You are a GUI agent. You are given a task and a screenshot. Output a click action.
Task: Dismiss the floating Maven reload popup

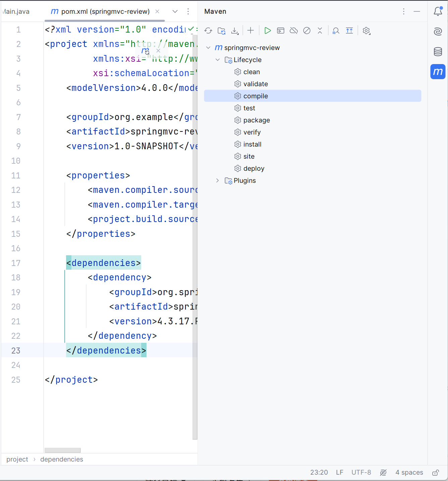pos(158,51)
